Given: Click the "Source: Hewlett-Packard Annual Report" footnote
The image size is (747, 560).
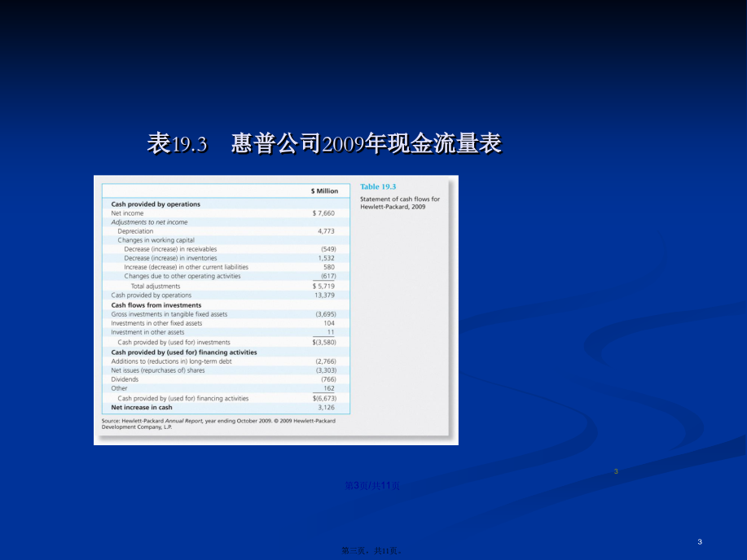Looking at the screenshot, I should 218,424.
